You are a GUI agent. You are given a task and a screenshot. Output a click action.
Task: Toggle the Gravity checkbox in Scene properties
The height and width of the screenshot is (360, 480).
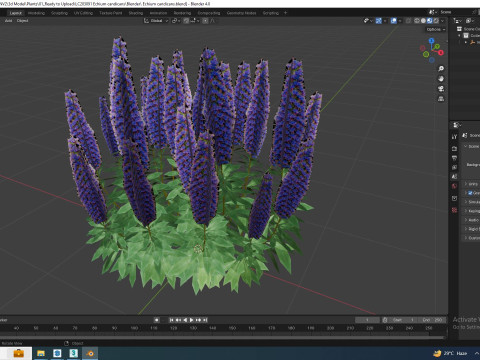(x=470, y=193)
